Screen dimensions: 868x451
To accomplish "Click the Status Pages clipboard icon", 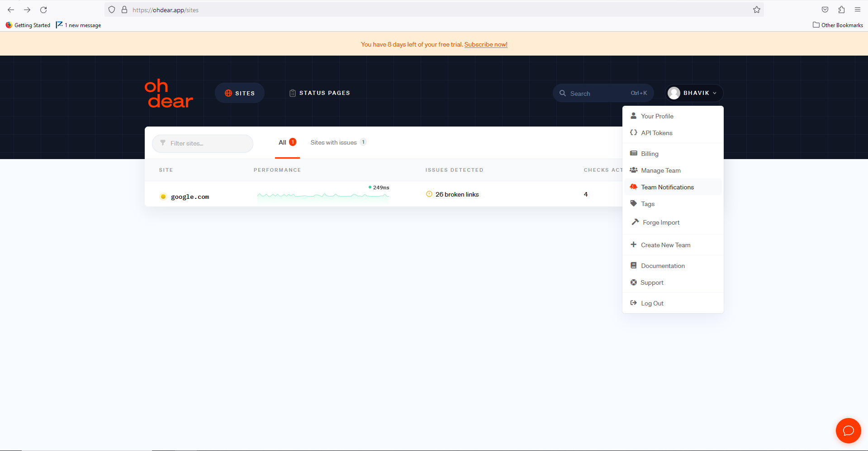I will click(293, 93).
